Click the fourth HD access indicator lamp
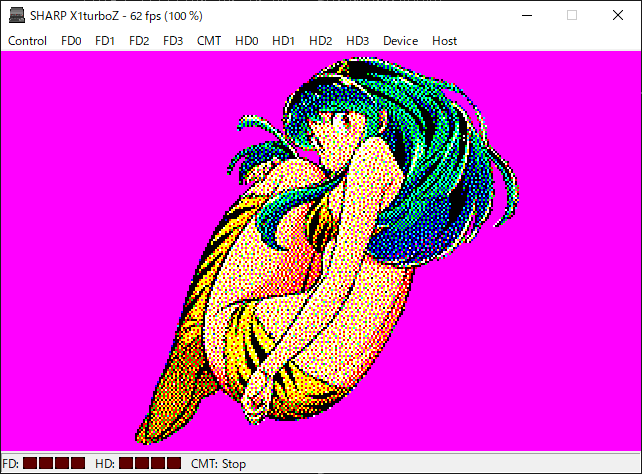 point(174,463)
